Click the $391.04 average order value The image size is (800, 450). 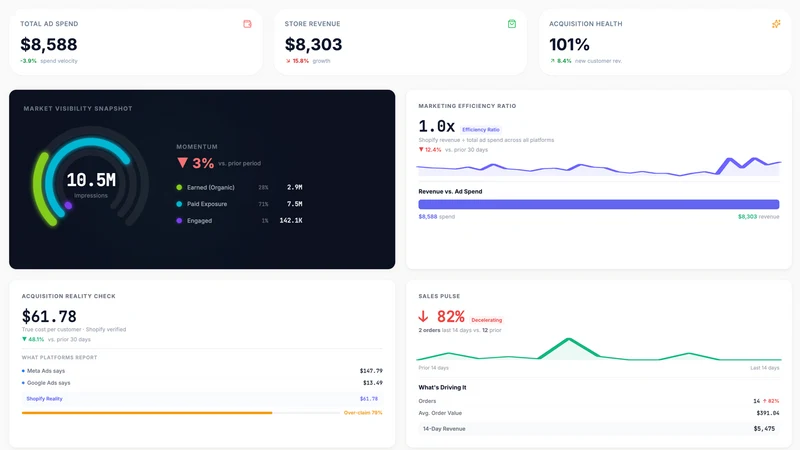click(x=768, y=413)
